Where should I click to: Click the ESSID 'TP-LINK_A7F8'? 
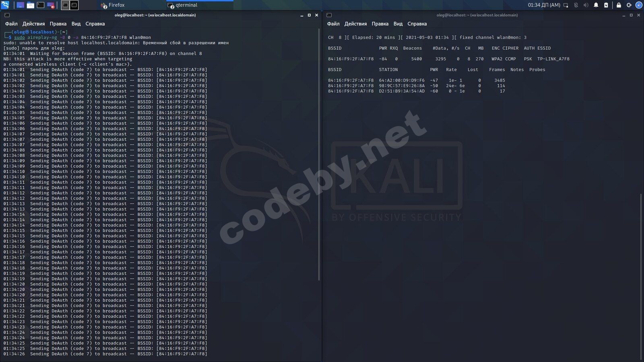[x=553, y=59]
